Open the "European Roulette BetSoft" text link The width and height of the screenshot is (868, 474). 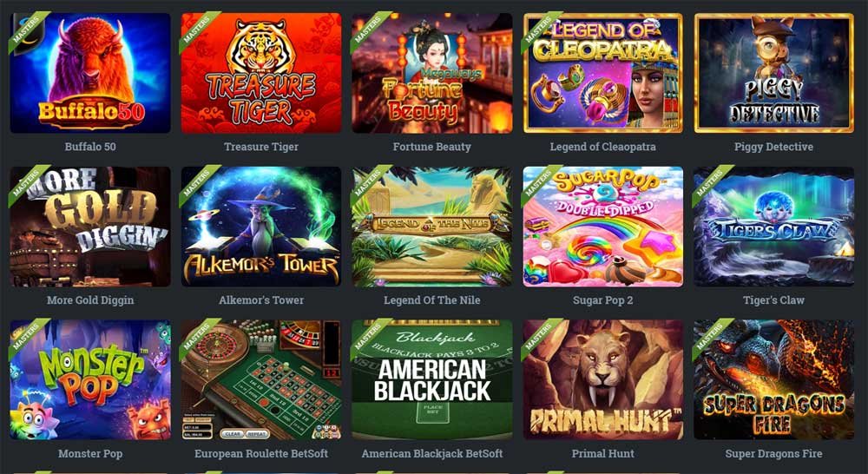261,453
